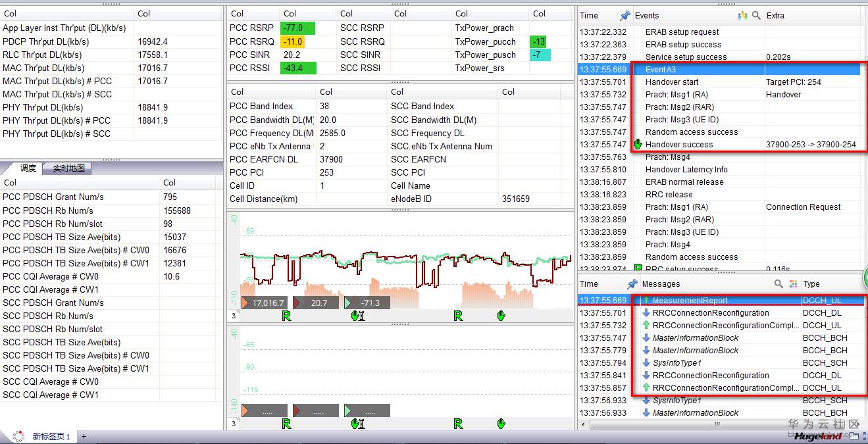Screen dimensions: 868x444
Task: Pin the Messages panel with the pushpin icon
Action: [632, 284]
